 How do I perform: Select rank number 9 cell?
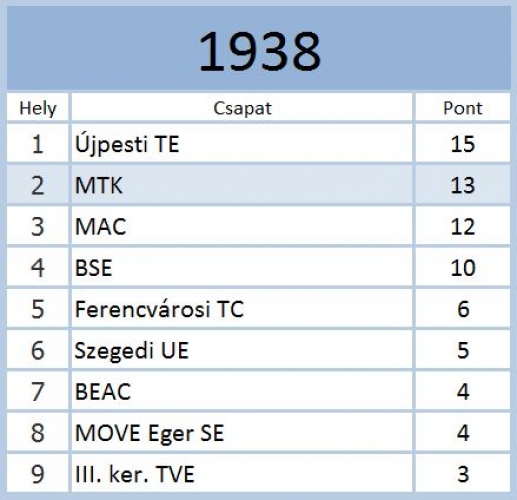(x=38, y=474)
